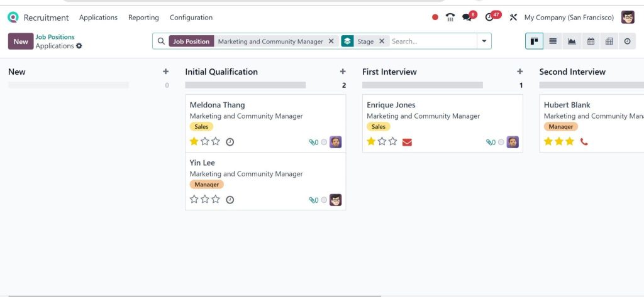Click the Recruitment app title

coord(46,18)
